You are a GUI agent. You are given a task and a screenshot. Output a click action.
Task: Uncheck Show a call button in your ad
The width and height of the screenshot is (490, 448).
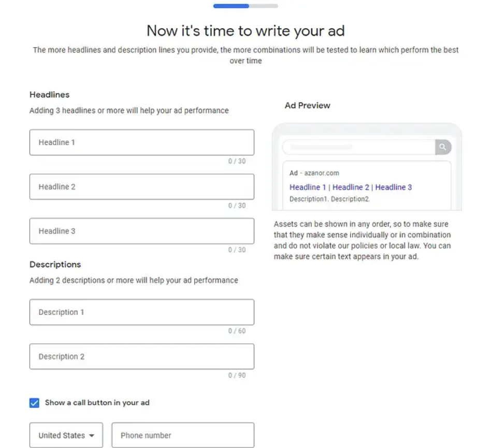[x=34, y=403]
